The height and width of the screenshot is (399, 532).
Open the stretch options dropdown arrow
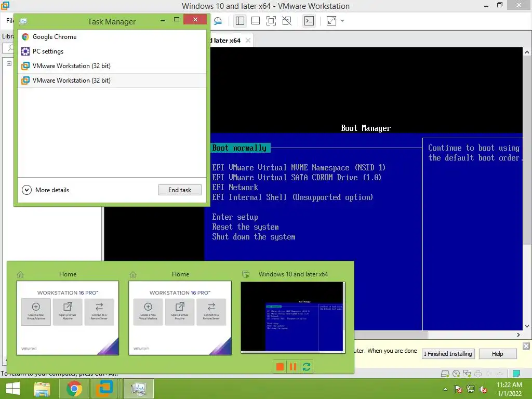pos(342,21)
